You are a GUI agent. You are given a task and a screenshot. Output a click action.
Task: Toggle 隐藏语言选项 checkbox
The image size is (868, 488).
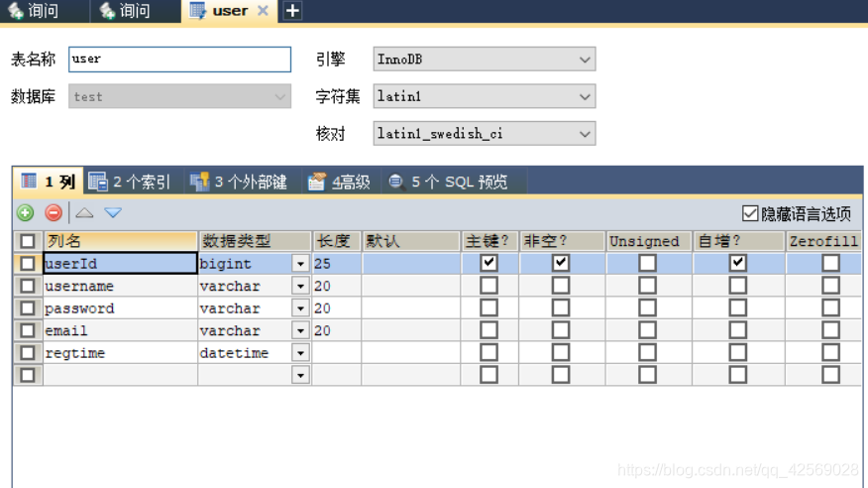(x=750, y=213)
